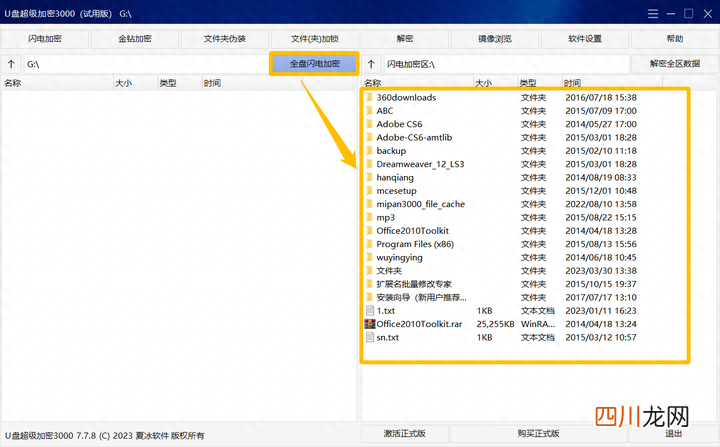Select the Office2010Toolkit folder name

(x=412, y=231)
